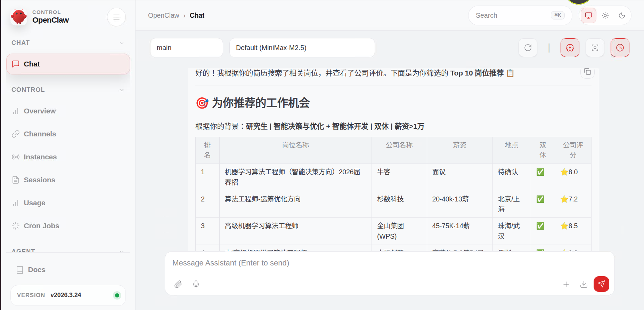Click the Search input field
Screen dimensions: 644x310
click(520, 15)
